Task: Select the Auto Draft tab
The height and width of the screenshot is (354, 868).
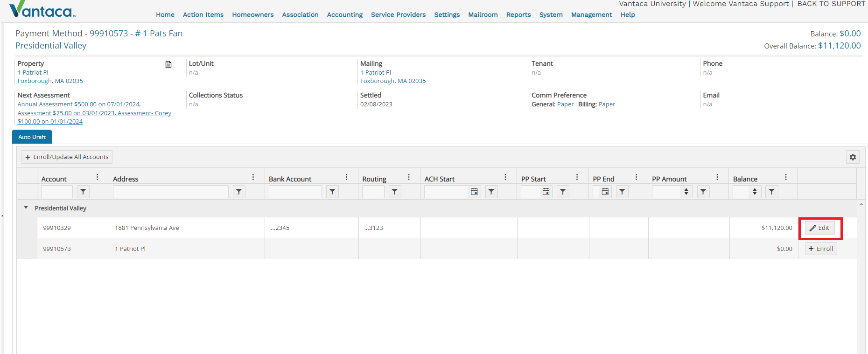Action: coord(32,137)
